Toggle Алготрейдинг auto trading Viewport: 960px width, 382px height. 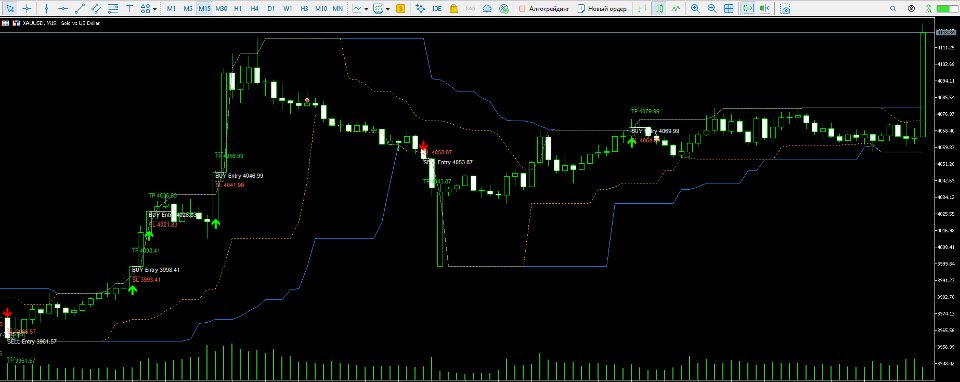pyautogui.click(x=543, y=9)
